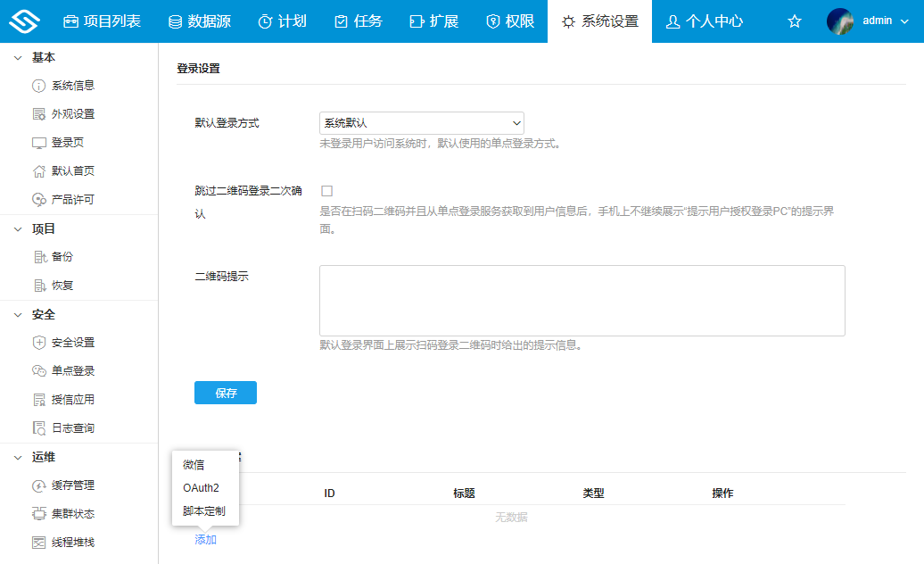Click the 保存 save button
This screenshot has height=564, width=924.
(225, 392)
